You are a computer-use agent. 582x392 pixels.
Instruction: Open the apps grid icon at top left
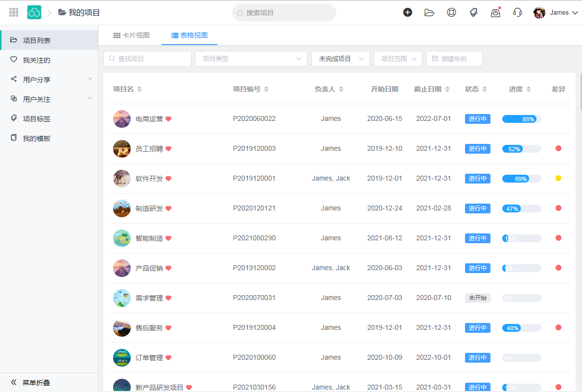click(x=13, y=12)
